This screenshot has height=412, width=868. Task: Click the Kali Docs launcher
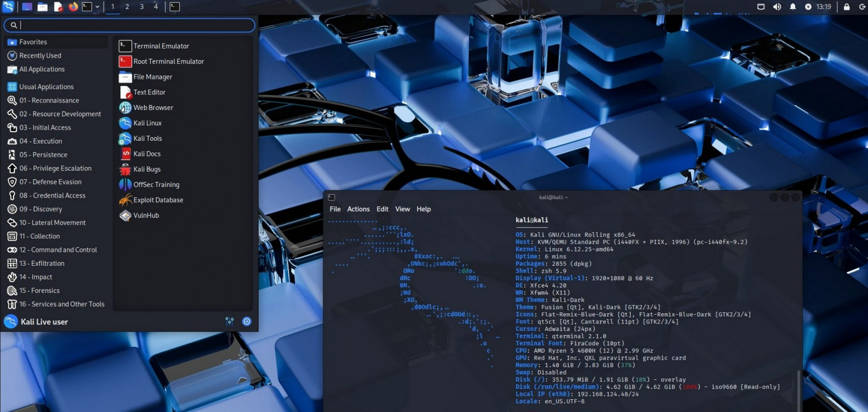click(147, 154)
